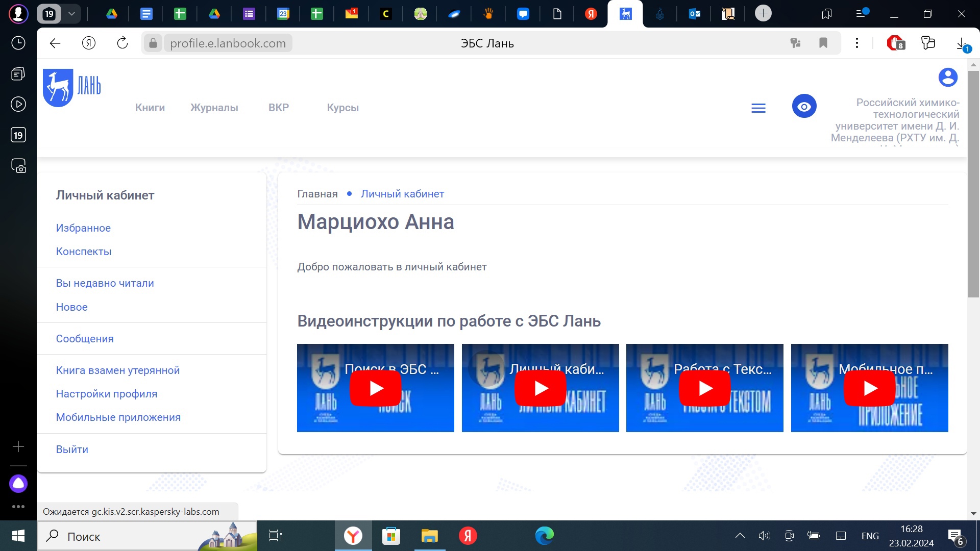
Task: Click the taskbar Поиск search box
Action: (x=147, y=536)
